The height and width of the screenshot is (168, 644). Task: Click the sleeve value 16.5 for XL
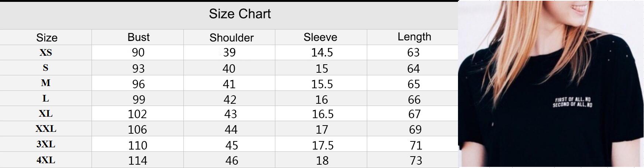(323, 114)
